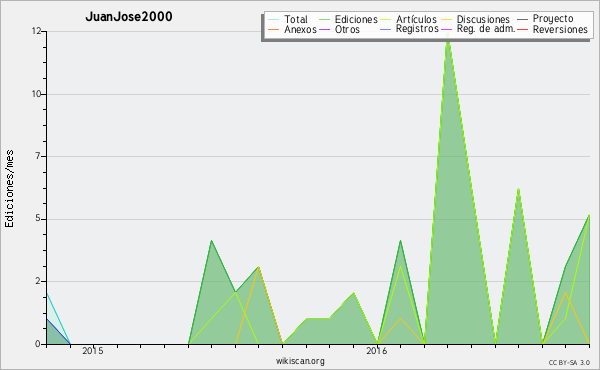Click the Ediciones/mes axis label
Image resolution: width=600 pixels, height=370 pixels.
pyautogui.click(x=9, y=189)
